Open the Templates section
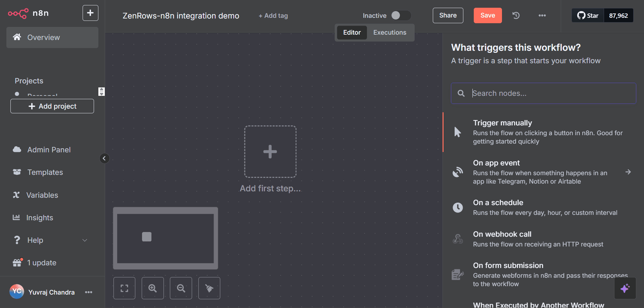 pyautogui.click(x=45, y=172)
